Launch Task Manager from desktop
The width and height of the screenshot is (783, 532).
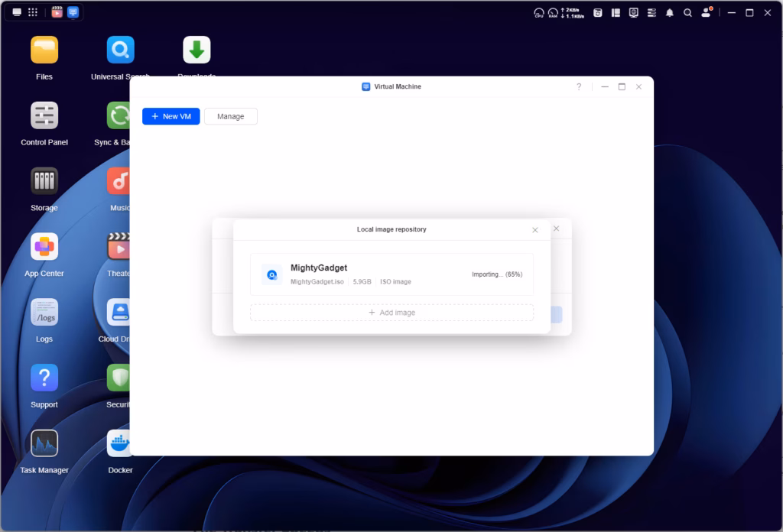tap(44, 444)
